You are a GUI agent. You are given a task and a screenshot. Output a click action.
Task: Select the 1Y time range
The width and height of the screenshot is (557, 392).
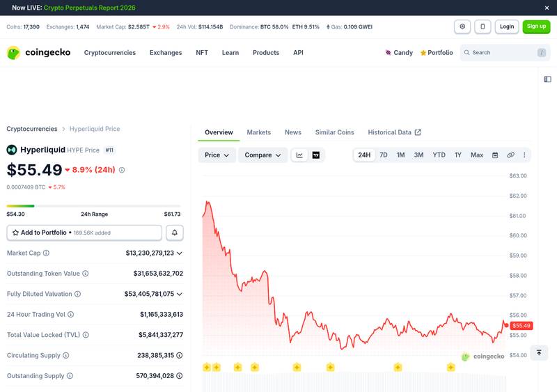point(458,155)
